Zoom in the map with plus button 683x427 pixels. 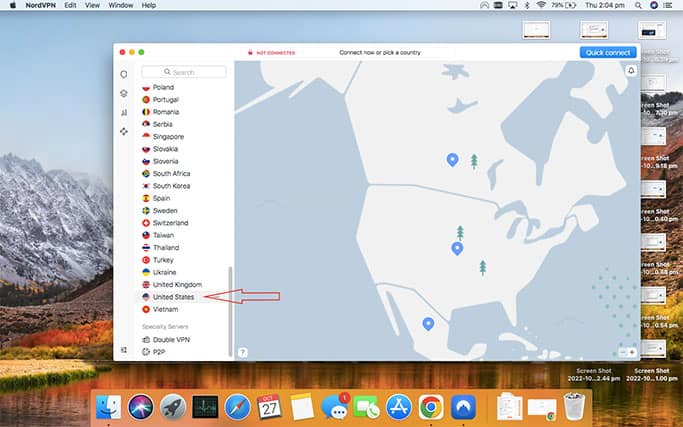(632, 352)
